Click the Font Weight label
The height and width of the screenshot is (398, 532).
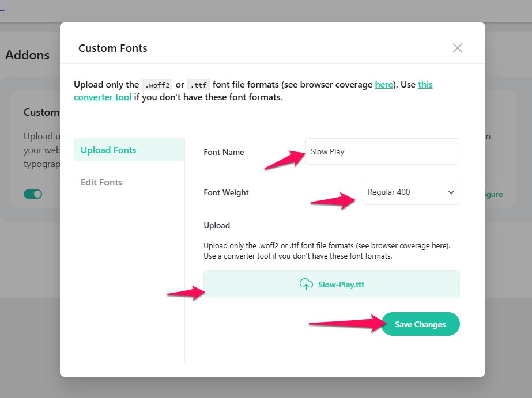point(226,193)
